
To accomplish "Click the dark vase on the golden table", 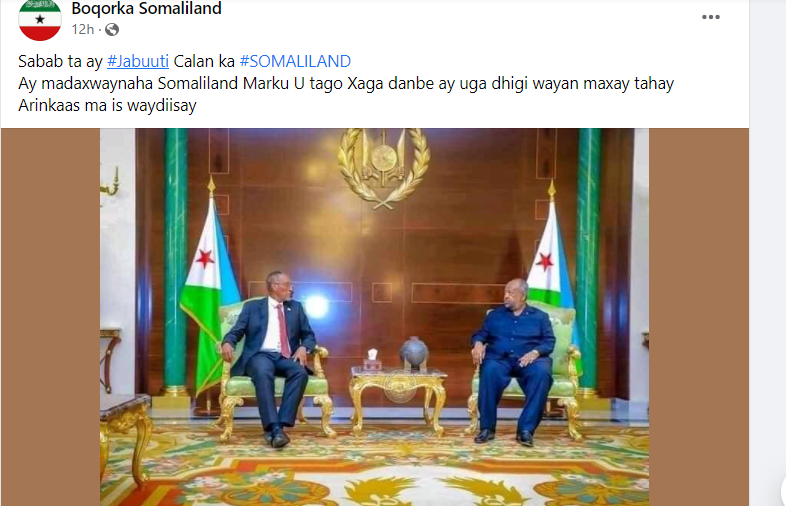I will (x=414, y=354).
